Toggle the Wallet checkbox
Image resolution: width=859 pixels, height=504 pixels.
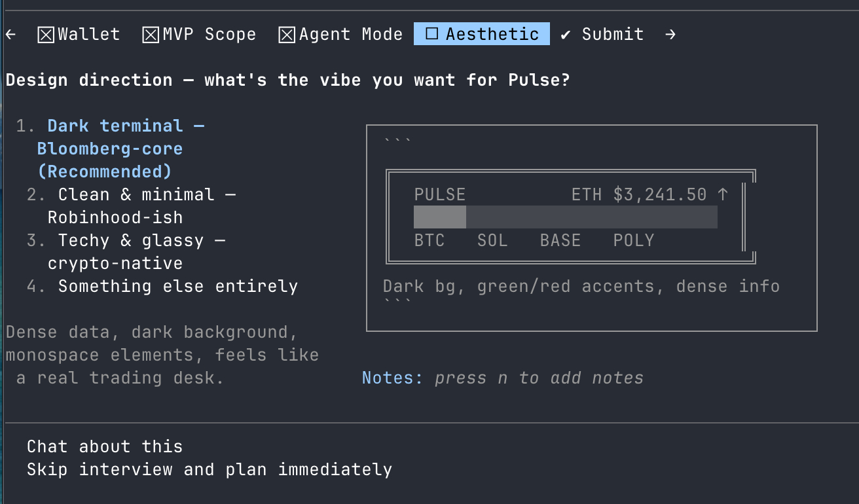tap(45, 35)
